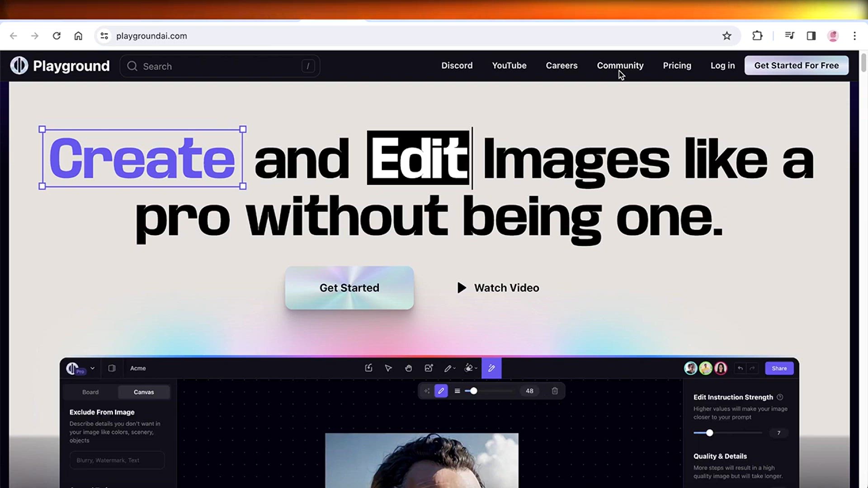Select the hand pan tool

point(408,368)
